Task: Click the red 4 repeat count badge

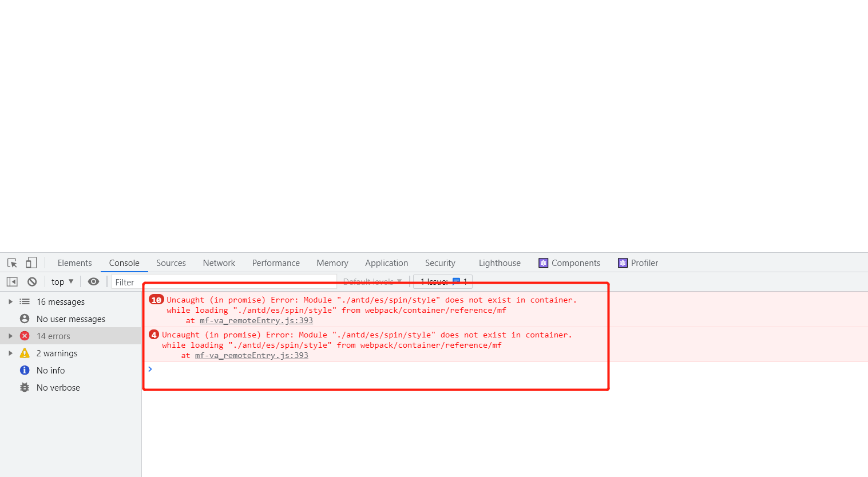Action: pyautogui.click(x=154, y=335)
